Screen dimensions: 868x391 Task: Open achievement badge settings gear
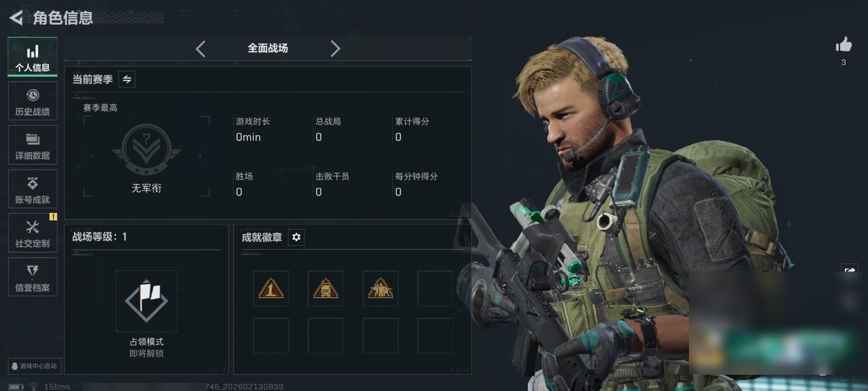click(x=296, y=237)
